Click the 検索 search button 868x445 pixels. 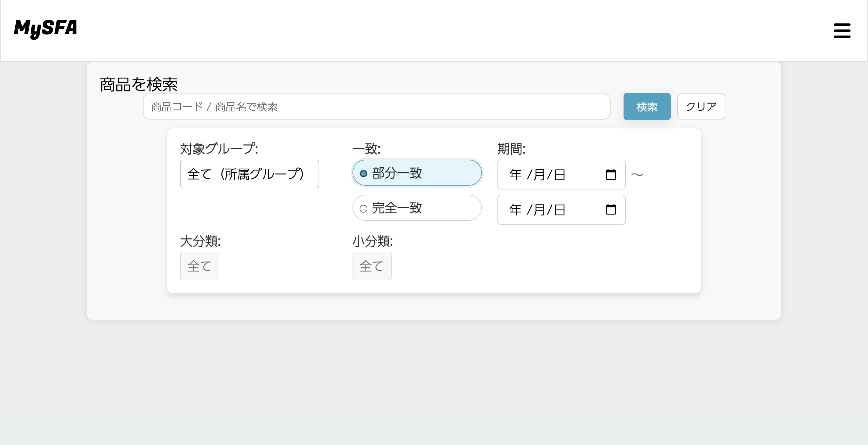(647, 107)
